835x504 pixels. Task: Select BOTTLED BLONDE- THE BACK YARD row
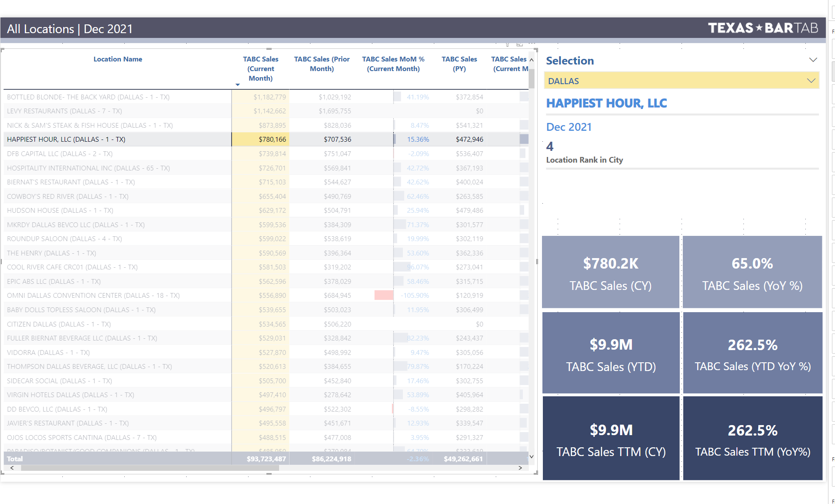coord(266,97)
